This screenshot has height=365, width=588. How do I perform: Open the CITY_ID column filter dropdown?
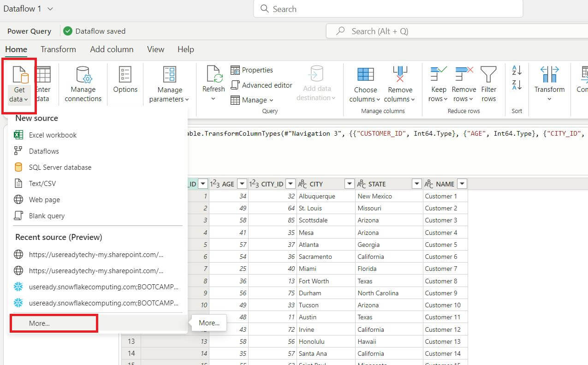[x=290, y=184]
